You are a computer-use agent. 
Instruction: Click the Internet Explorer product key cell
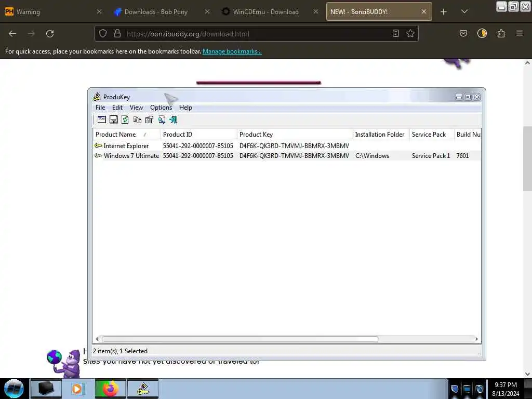pos(294,145)
